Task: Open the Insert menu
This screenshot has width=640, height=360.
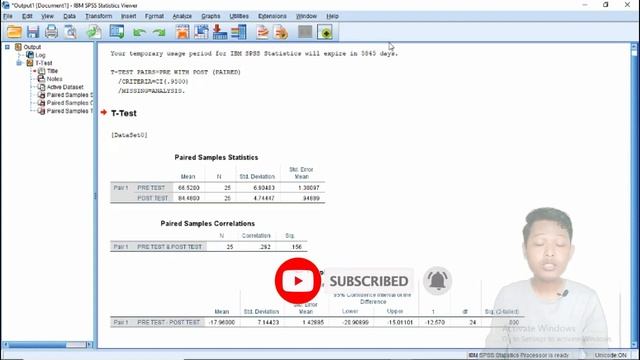Action: (x=128, y=16)
